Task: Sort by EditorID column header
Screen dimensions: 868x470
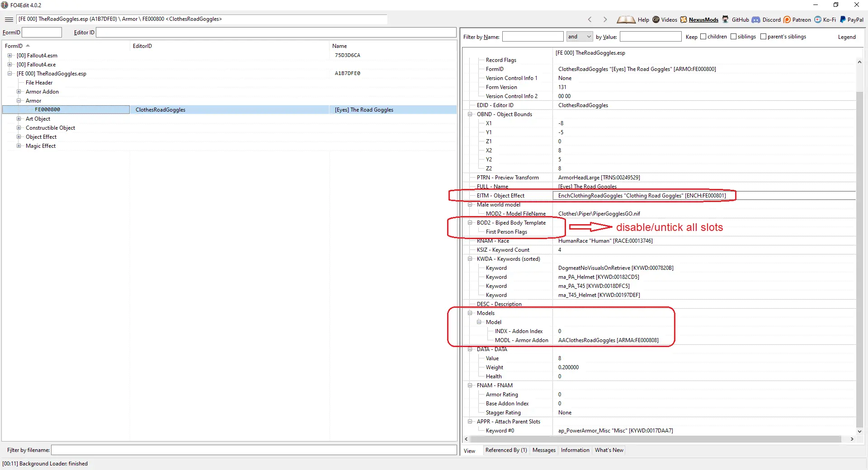Action: point(230,46)
